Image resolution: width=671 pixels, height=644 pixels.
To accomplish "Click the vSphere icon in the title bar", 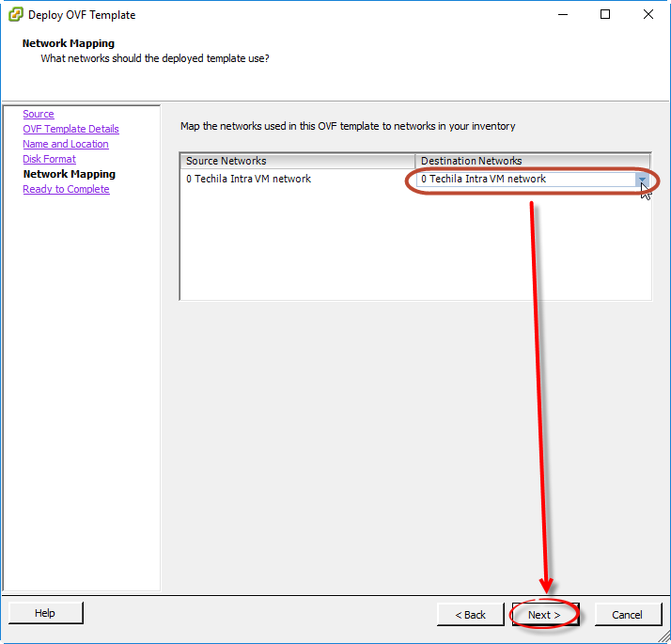I will (x=16, y=15).
